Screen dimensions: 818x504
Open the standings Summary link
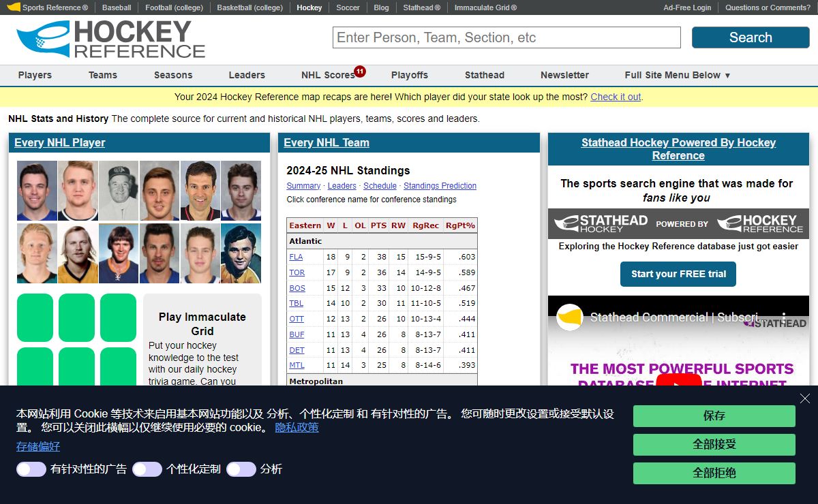[x=303, y=186]
